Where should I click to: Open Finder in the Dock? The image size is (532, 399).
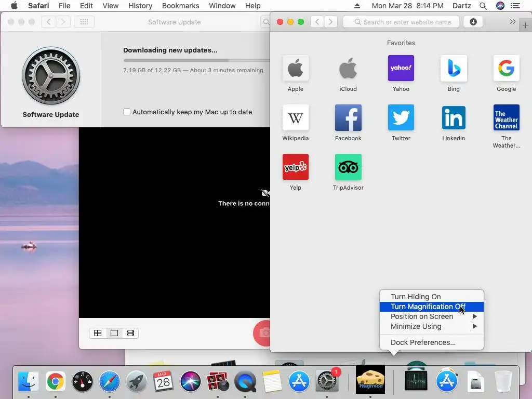(x=28, y=381)
